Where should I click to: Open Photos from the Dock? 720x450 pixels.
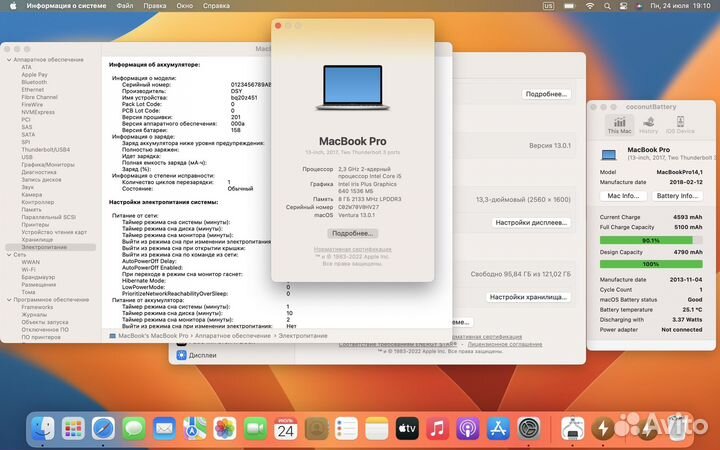click(x=225, y=428)
